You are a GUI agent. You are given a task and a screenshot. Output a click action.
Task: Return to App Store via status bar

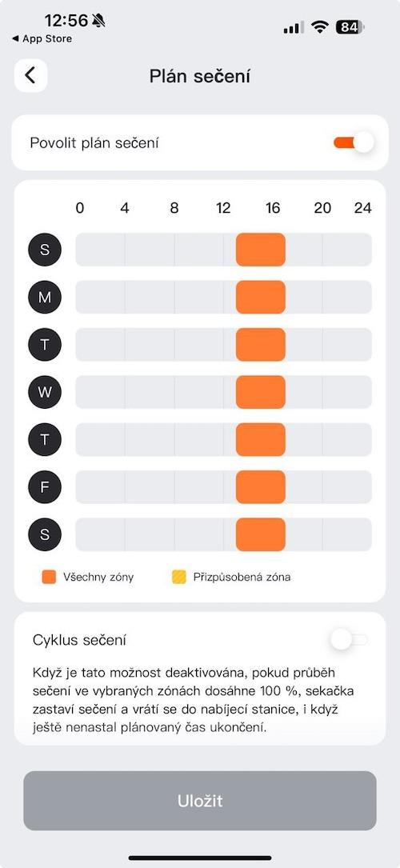click(x=42, y=38)
